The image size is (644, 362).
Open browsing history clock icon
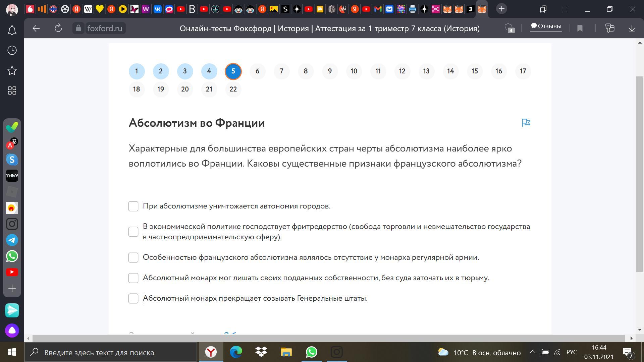coord(12,50)
